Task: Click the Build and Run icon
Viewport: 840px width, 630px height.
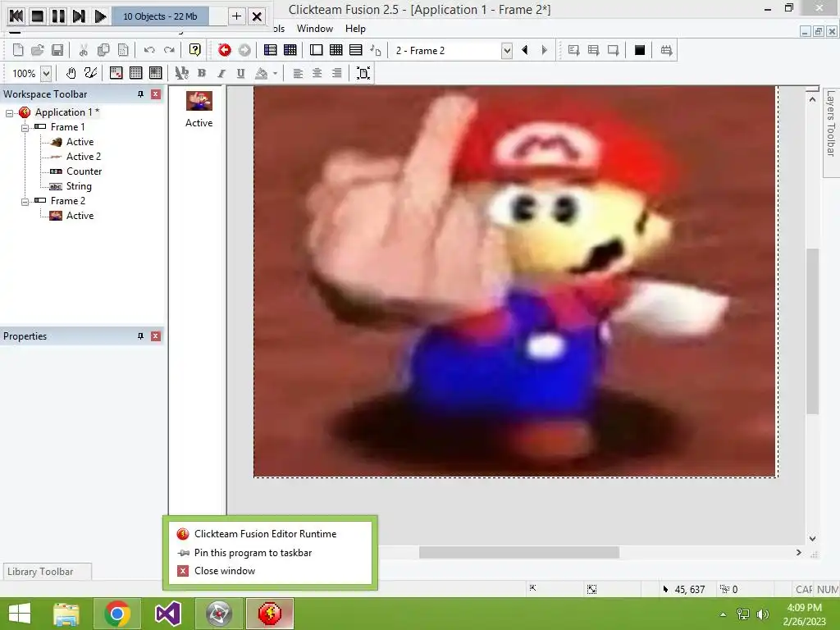Action: (666, 50)
